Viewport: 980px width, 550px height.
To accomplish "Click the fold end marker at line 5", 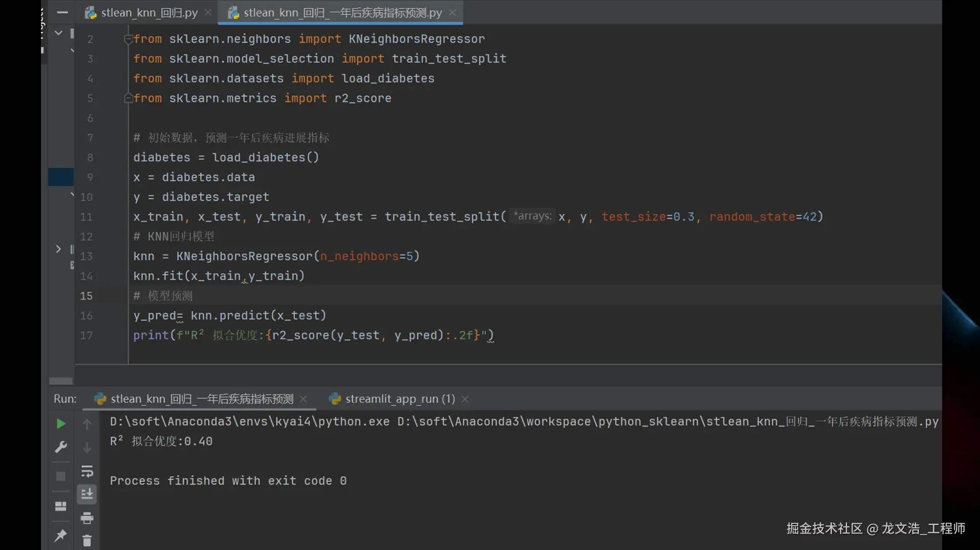I will pyautogui.click(x=128, y=98).
